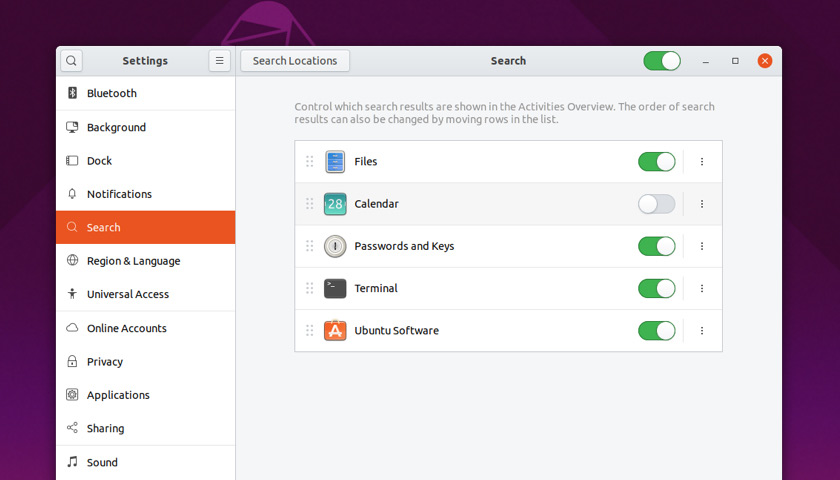Open the Settings hamburger menu

[x=220, y=61]
